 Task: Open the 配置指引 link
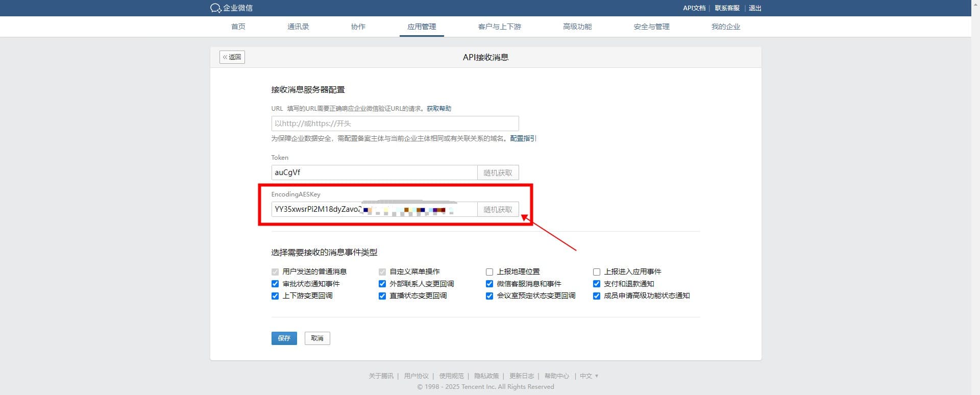point(523,138)
